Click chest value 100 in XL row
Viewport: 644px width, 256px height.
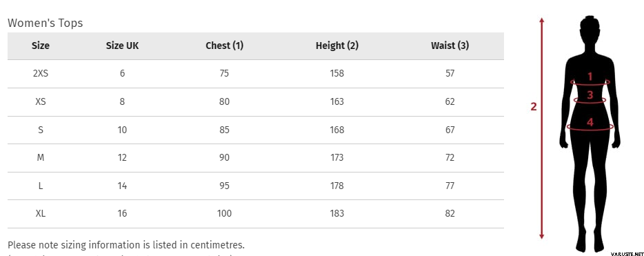pos(224,214)
